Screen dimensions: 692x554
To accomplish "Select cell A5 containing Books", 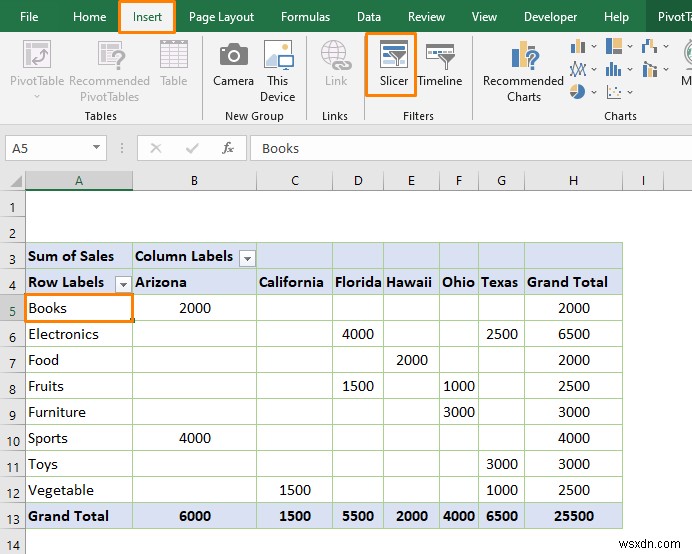I will click(x=79, y=308).
